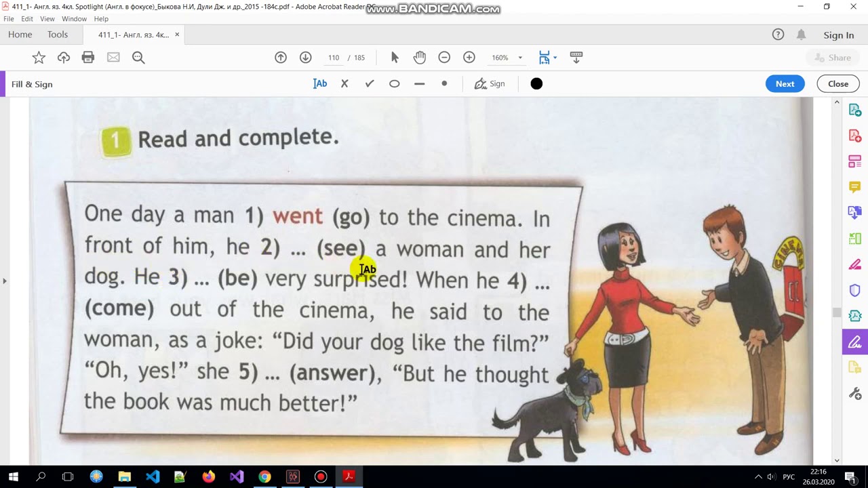Close the 411_1 document tab
The image size is (868, 488).
178,35
